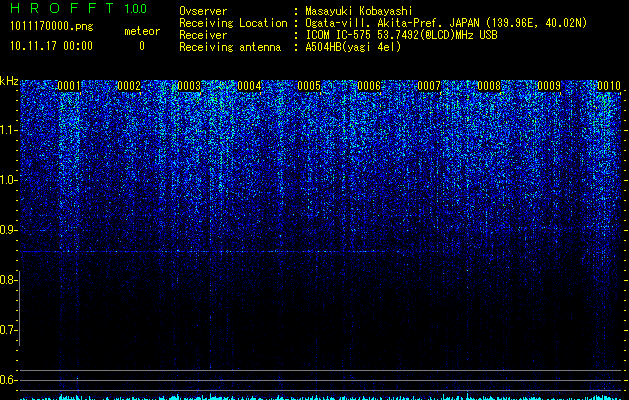Click the 1.1 kHz axis label
This screenshot has width=629, height=400.
(x=9, y=130)
